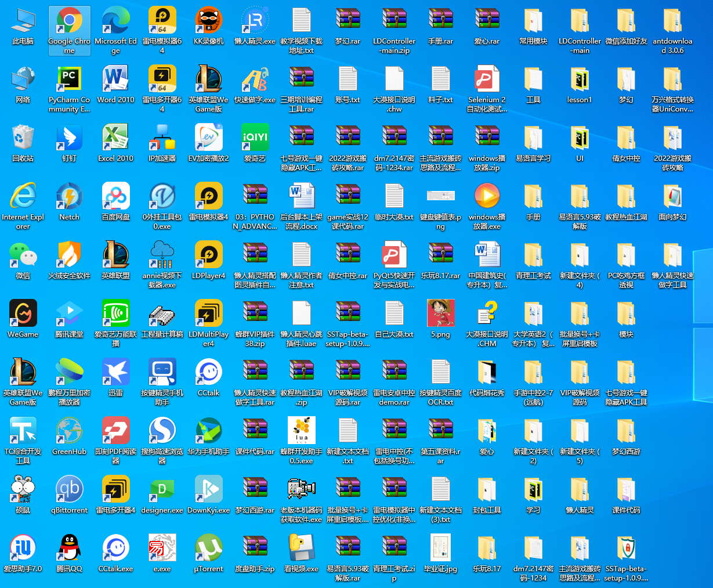Launch the qBittorrent shortcut

tap(70, 496)
